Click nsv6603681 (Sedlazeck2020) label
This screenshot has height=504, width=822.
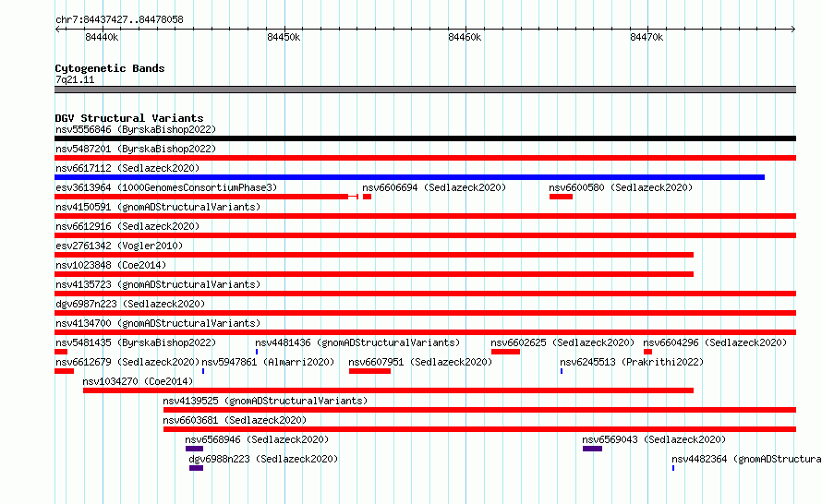[235, 420]
